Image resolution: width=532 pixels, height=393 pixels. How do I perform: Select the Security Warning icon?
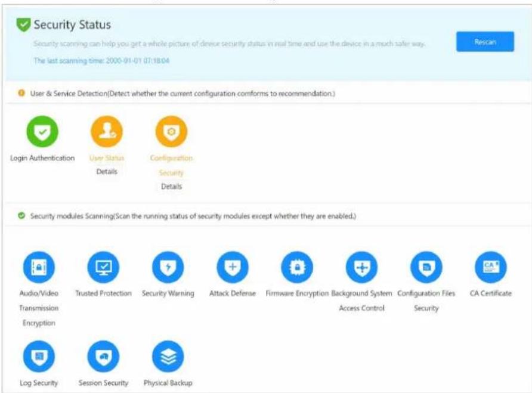(168, 267)
